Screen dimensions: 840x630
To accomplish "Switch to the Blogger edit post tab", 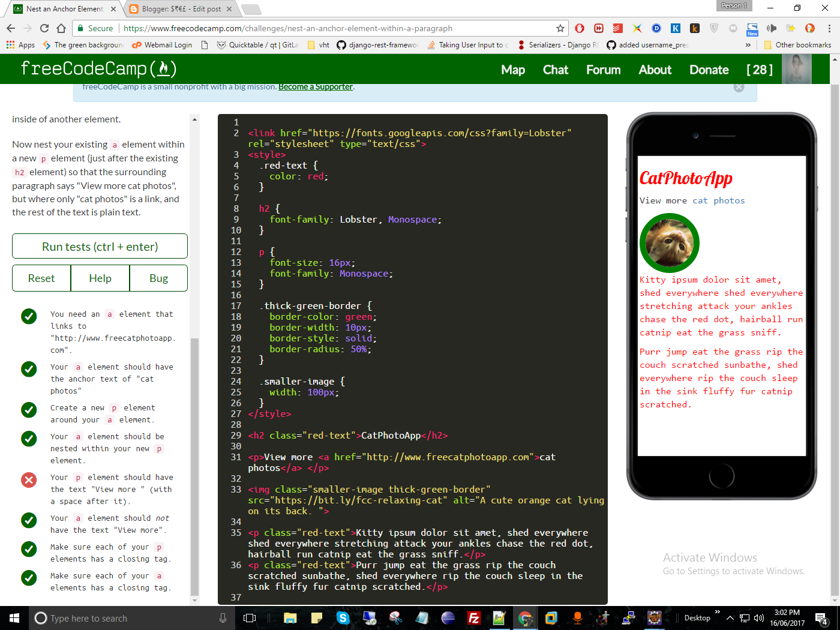I will [x=174, y=10].
